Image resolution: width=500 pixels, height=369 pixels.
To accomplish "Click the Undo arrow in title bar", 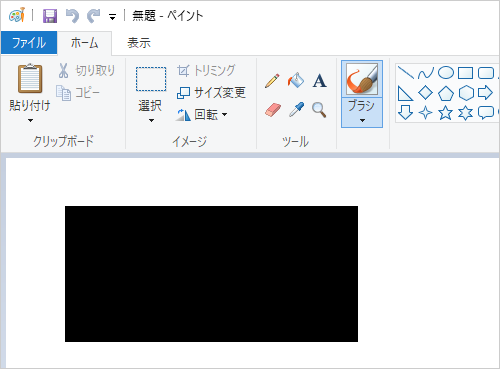I will 72,16.
